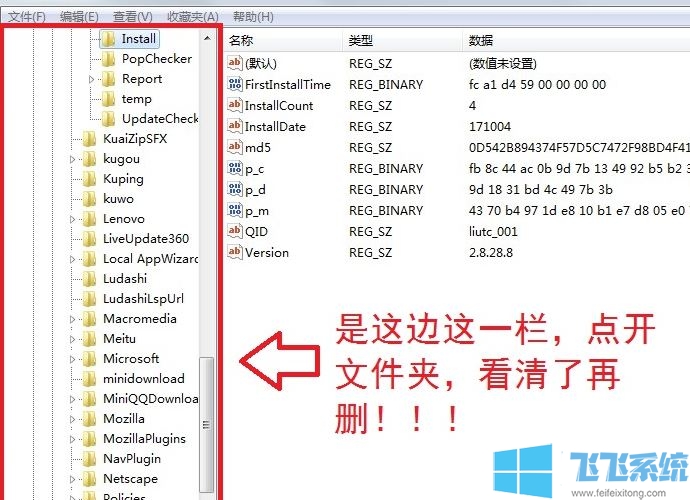Select the Meitu key label
The height and width of the screenshot is (500, 690).
[x=119, y=339]
